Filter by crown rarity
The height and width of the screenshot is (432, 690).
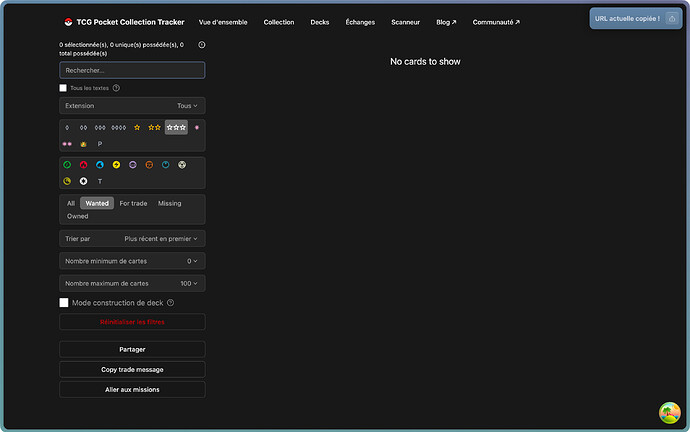[83, 144]
